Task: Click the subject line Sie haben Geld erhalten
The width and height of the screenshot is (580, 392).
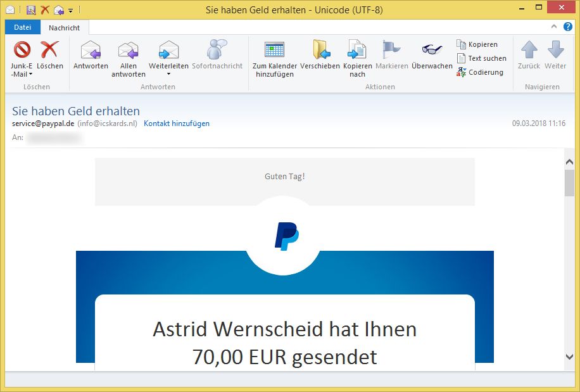Action: click(76, 111)
